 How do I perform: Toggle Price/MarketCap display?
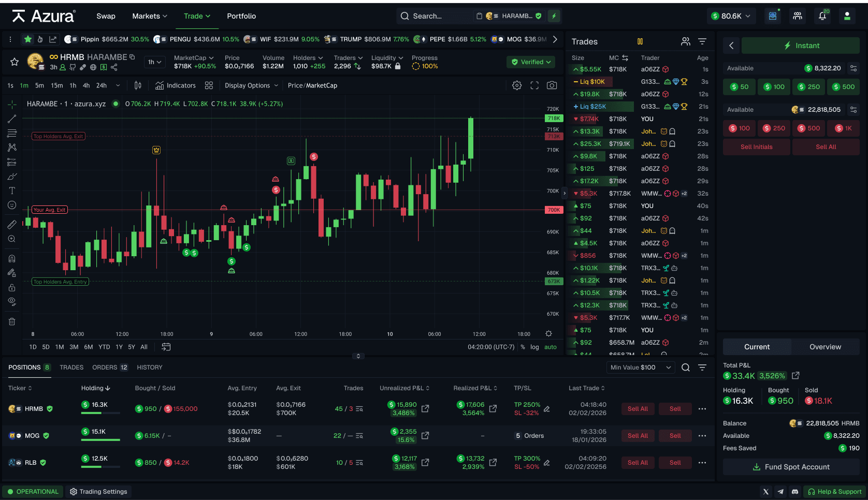coord(312,85)
